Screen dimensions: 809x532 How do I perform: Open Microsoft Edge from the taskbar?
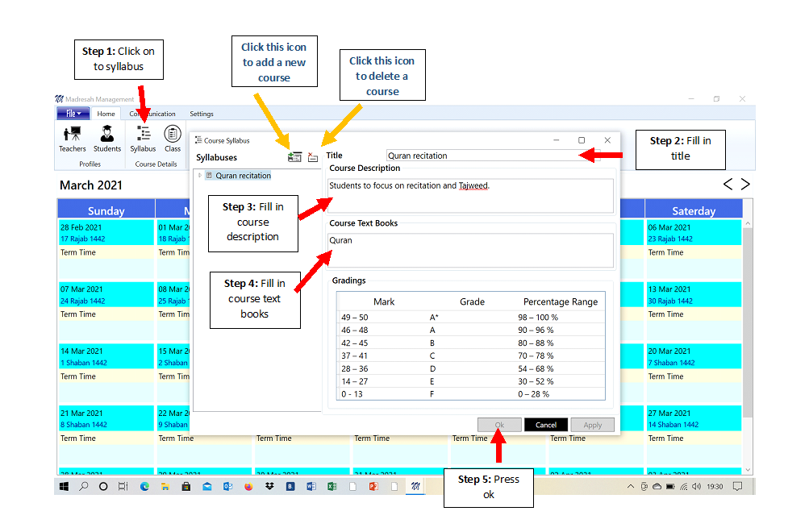[145, 487]
